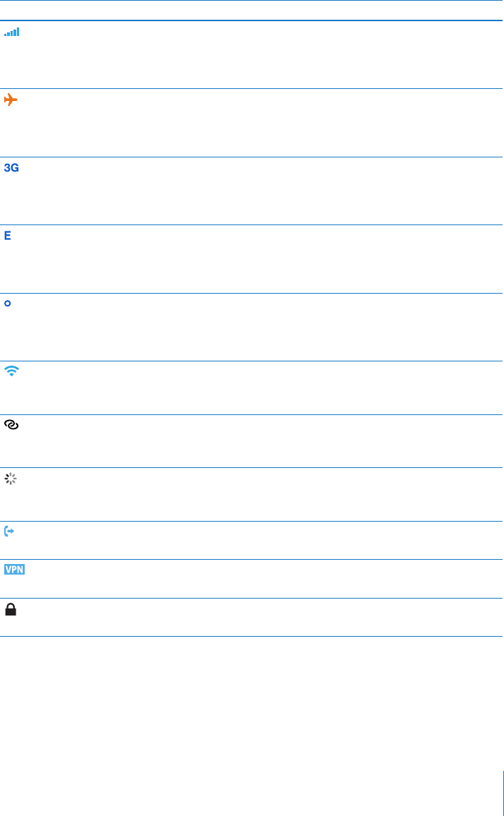This screenshot has width=504, height=816.
Task: Click the small blue GPRS circle icon
Action: coord(8,303)
